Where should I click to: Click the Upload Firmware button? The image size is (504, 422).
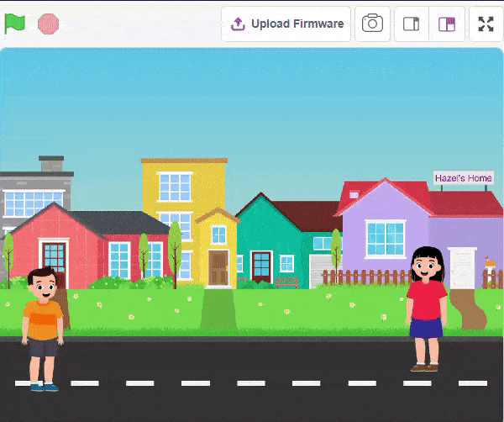286,24
